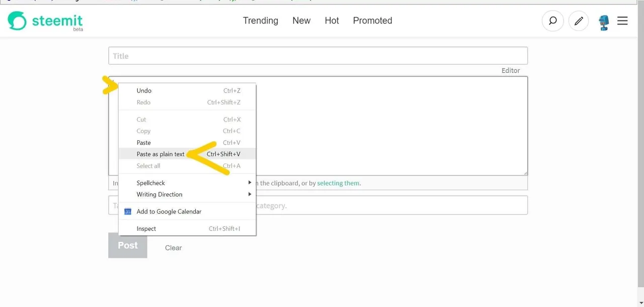Switch to the New posts tab
This screenshot has height=307, width=644.
[301, 21]
